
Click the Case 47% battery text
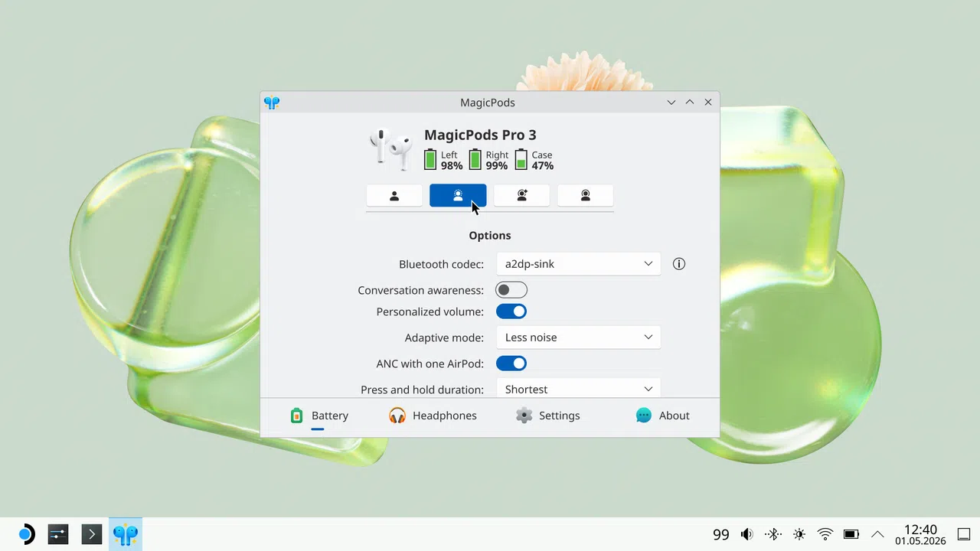pos(543,161)
